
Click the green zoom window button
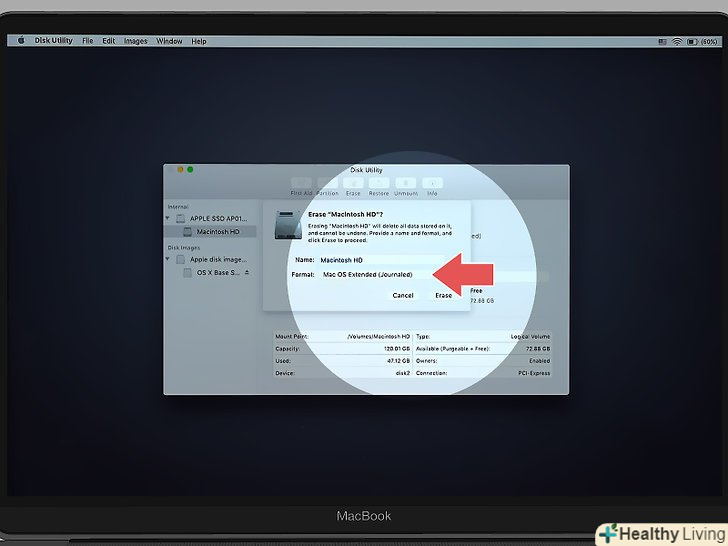(190, 169)
